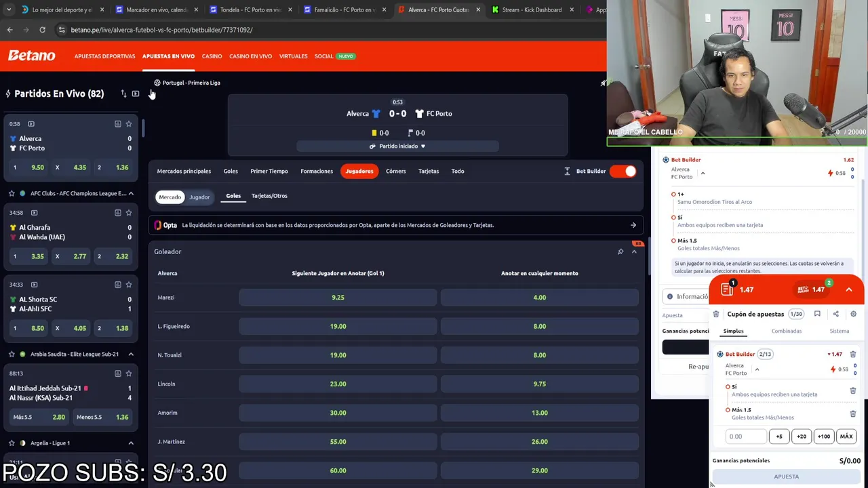The height and width of the screenshot is (488, 868).
Task: Select Más 5.5 odds 2.80
Action: pos(39,417)
